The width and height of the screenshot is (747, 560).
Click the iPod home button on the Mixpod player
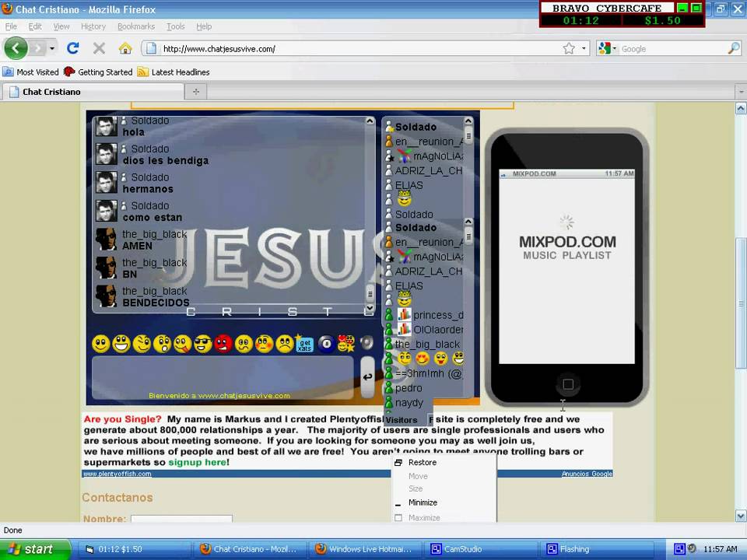[568, 383]
